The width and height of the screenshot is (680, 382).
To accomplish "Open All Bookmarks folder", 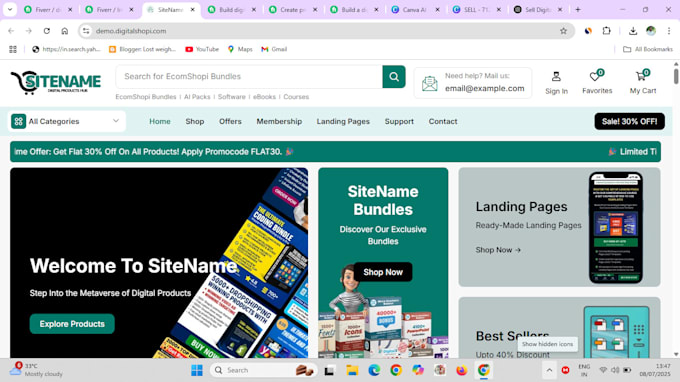I will [x=648, y=49].
